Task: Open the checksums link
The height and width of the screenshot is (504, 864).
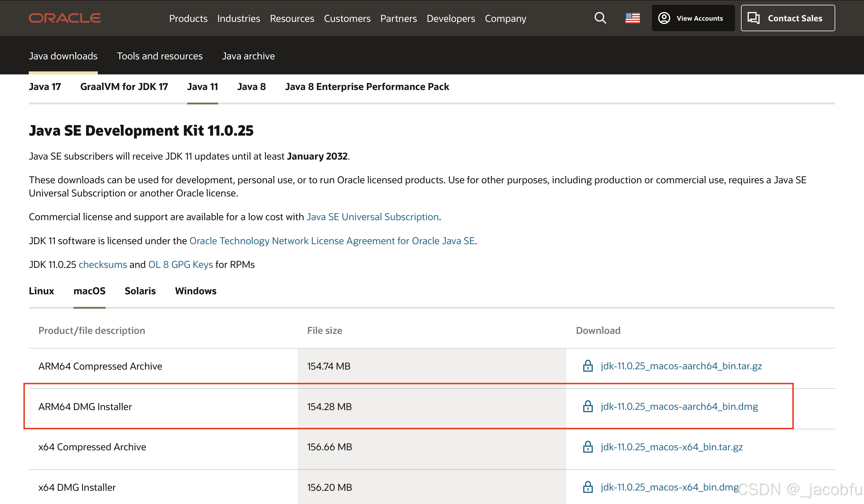Action: [x=103, y=264]
